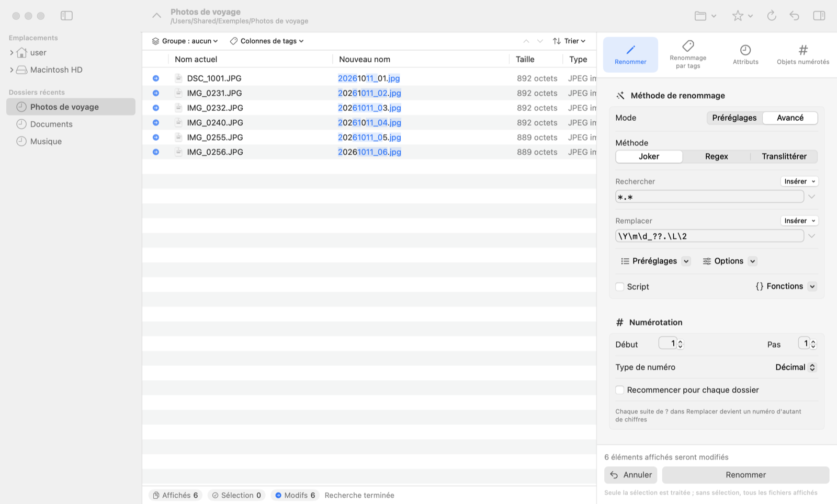Screen dimensions: 837x504
Task: Expand Macintosh HD in sidebar
Action: [x=12, y=70]
